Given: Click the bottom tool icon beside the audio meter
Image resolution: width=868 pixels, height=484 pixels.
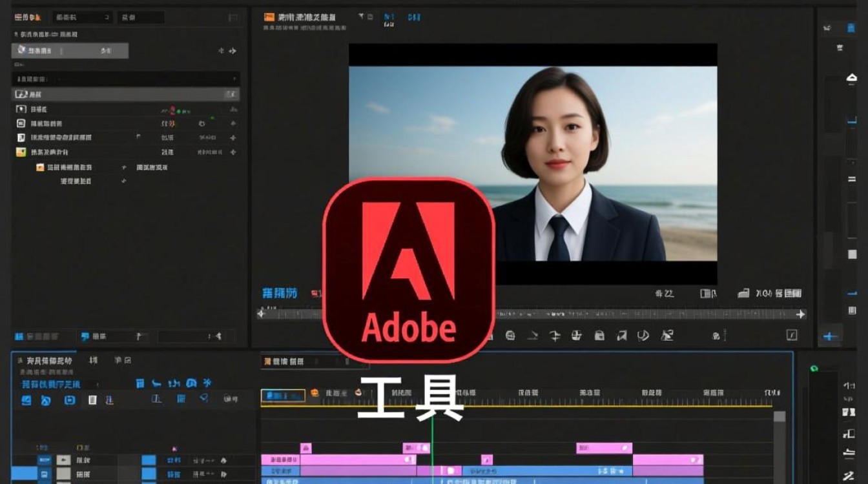Looking at the screenshot, I should (x=849, y=476).
